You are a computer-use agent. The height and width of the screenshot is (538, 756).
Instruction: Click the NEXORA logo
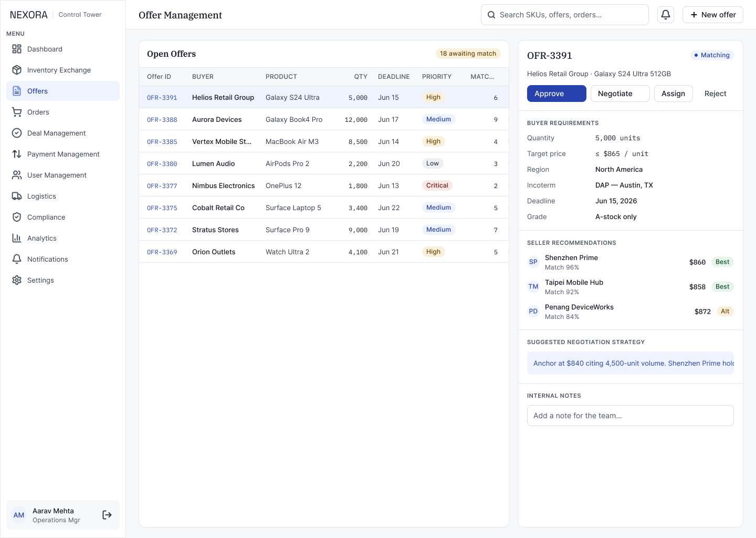tap(29, 15)
